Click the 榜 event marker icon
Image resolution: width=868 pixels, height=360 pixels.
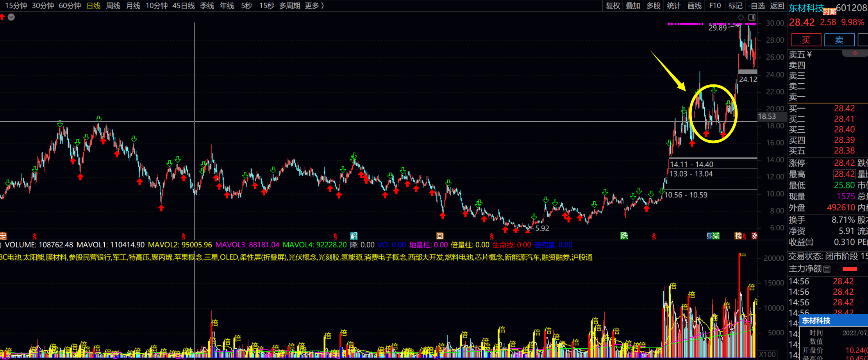[x=738, y=235]
